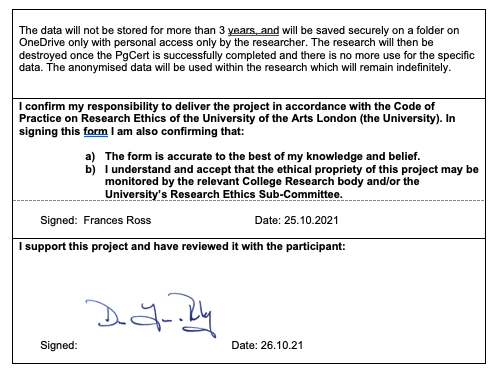Image resolution: width=498 pixels, height=373 pixels.
Task: Click the underlined word "form"
Action: tap(96, 131)
